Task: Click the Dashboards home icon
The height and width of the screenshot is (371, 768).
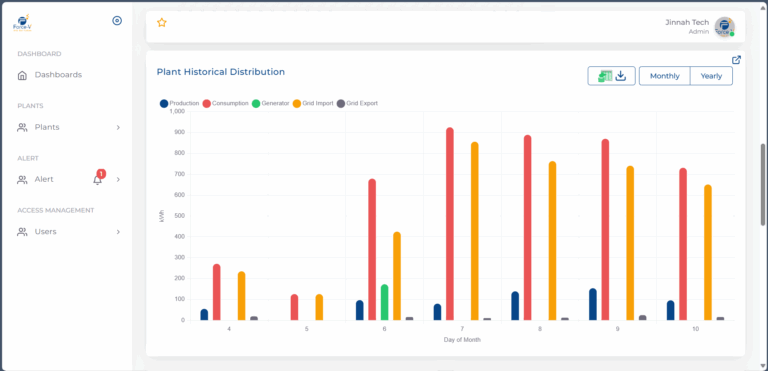Action: pos(22,75)
